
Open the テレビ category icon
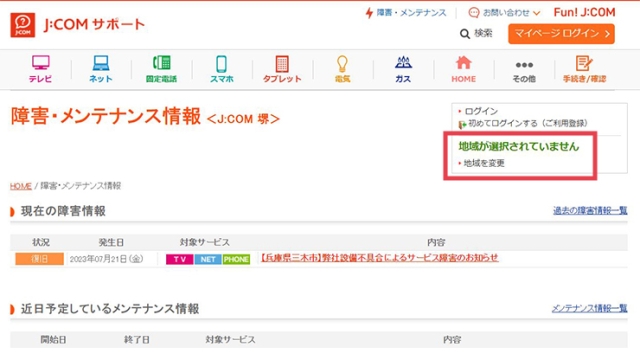pyautogui.click(x=40, y=63)
